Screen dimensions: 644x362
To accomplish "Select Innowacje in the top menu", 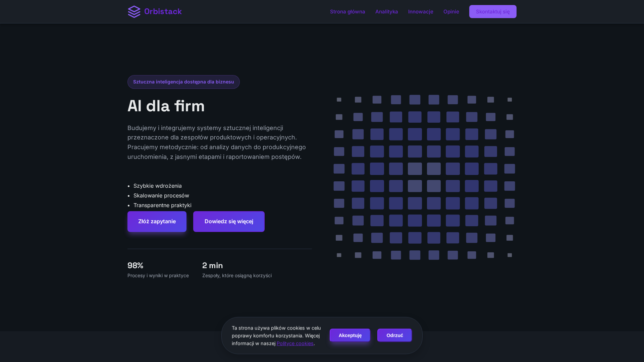I will tap(421, 12).
